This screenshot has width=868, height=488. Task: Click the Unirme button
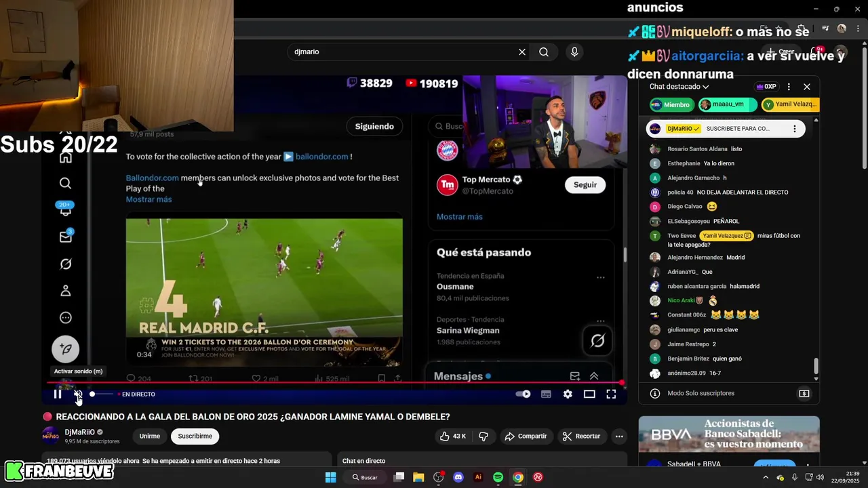[x=150, y=436]
